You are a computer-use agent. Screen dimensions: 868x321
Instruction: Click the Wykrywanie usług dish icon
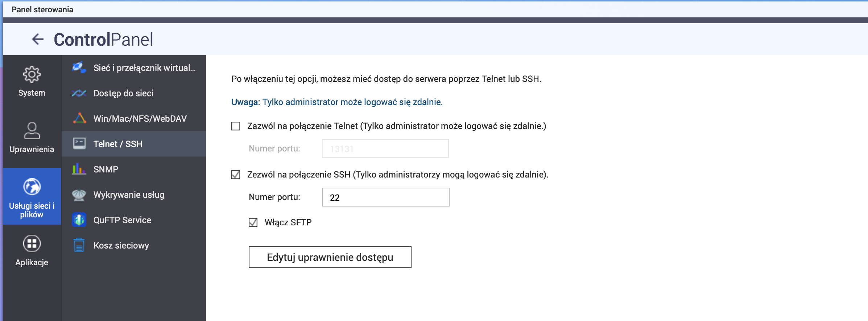(x=79, y=195)
